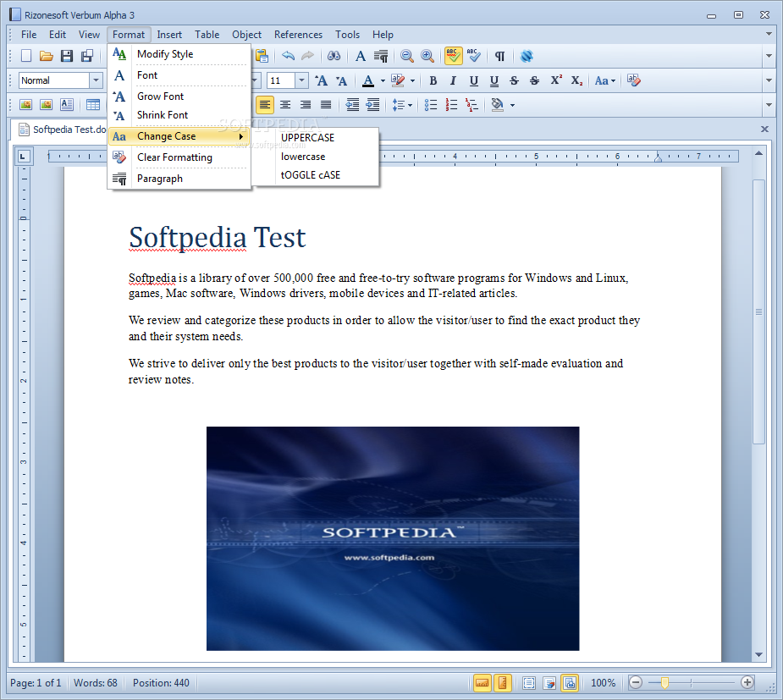783x700 pixels.
Task: Open the Paragraph toolbar icon
Action: pyautogui.click(x=381, y=56)
